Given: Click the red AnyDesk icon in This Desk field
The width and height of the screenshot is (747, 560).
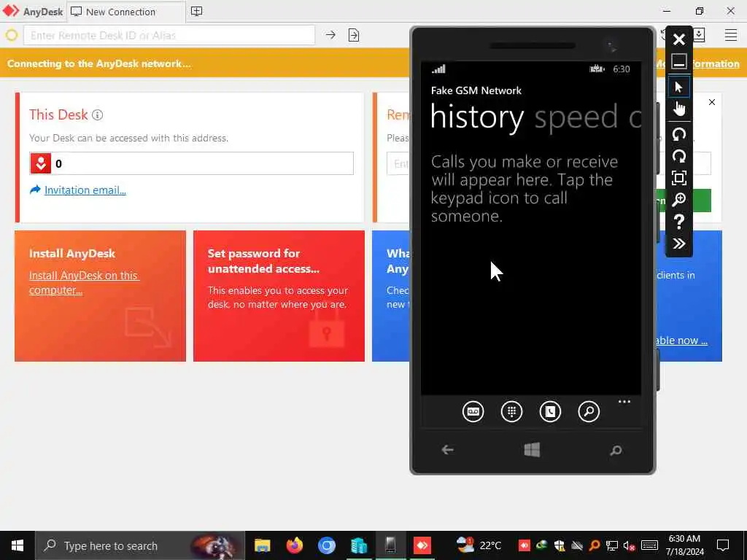Looking at the screenshot, I should (41, 163).
